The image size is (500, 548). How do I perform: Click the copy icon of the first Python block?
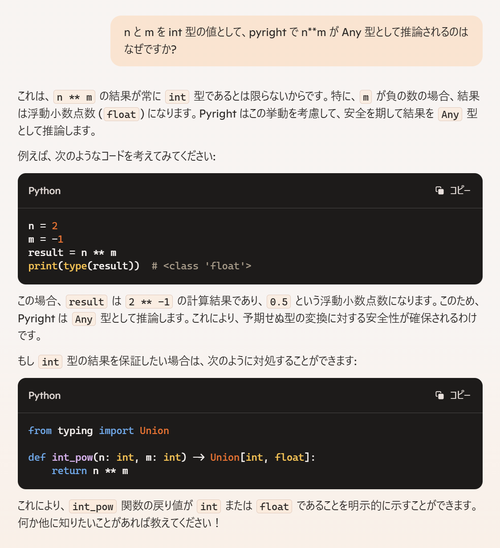[x=440, y=190]
